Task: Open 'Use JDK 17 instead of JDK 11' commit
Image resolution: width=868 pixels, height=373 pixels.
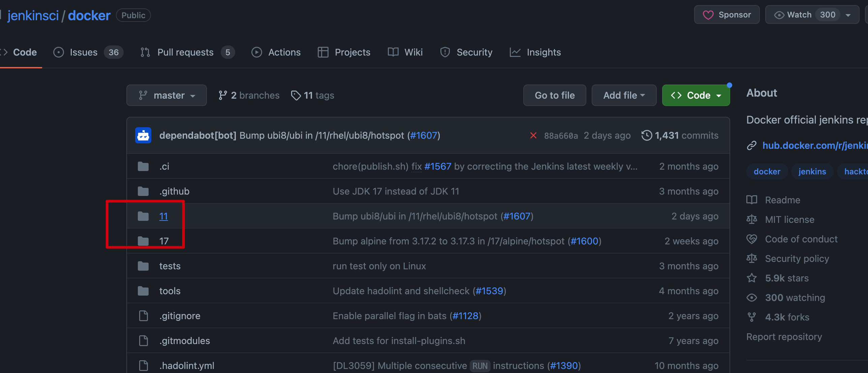Action: tap(396, 191)
